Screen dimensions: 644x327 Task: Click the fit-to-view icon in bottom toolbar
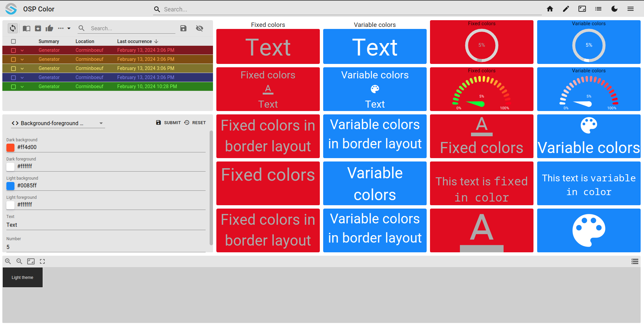point(31,261)
